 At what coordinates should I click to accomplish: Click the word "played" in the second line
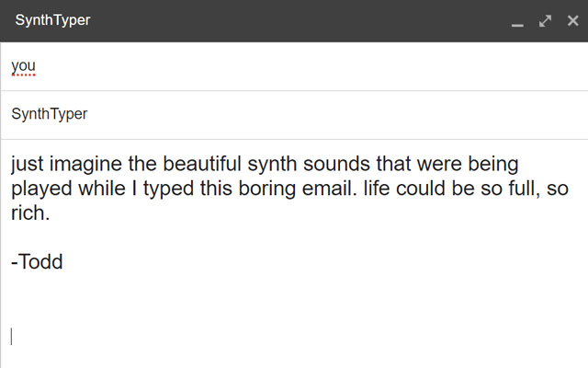point(42,190)
